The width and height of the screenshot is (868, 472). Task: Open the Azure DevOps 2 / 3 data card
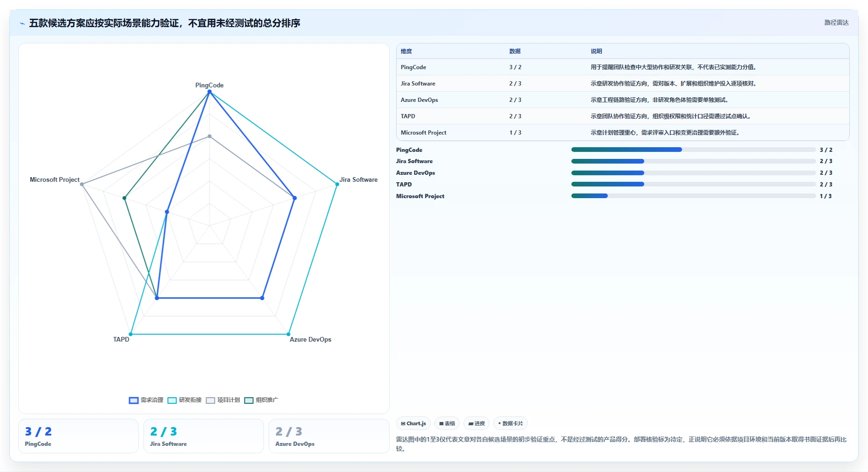[x=329, y=436]
